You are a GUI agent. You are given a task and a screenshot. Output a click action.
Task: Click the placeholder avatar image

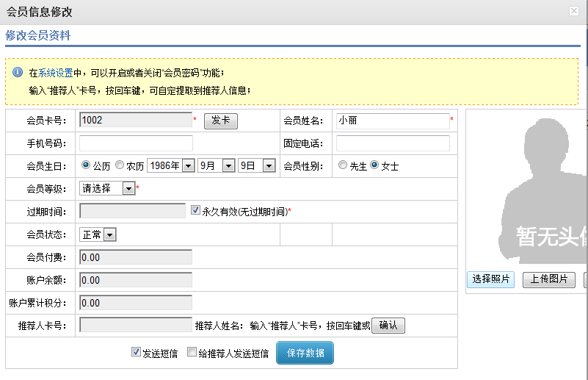tap(543, 191)
